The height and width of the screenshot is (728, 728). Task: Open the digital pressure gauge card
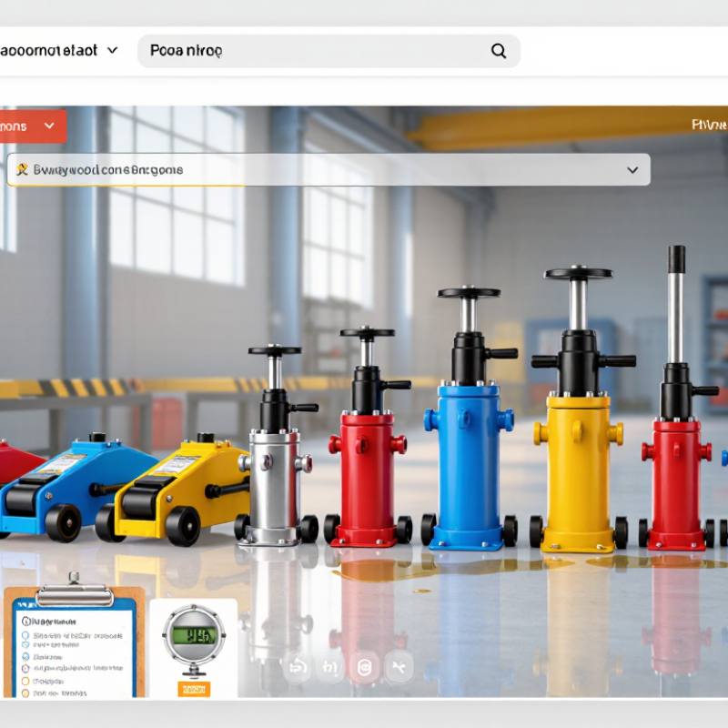[x=194, y=647]
